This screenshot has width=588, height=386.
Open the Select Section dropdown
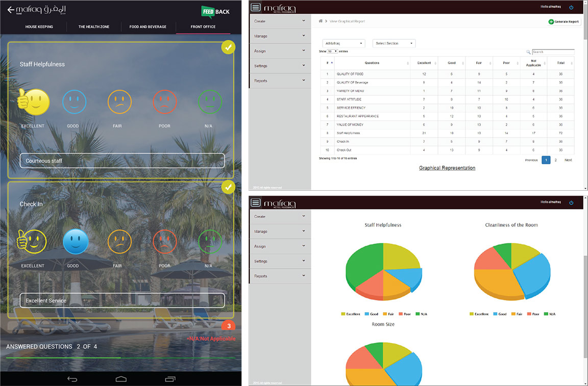pyautogui.click(x=394, y=43)
